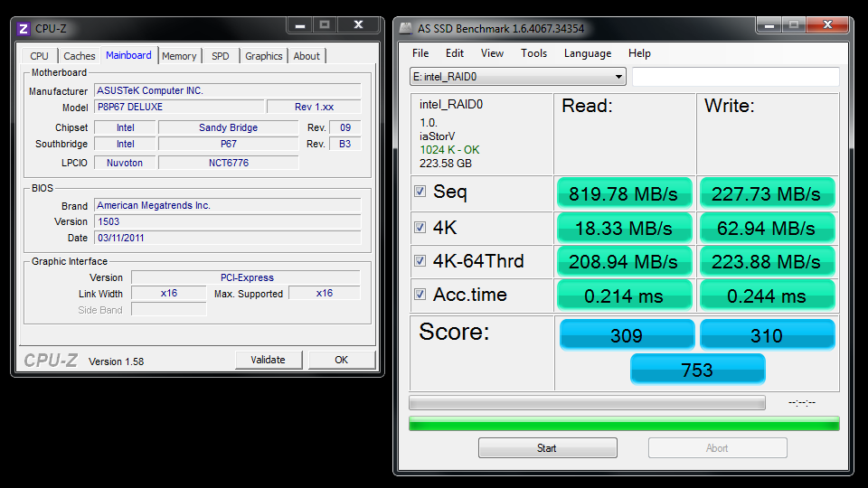Click the gray test progress bar
The height and width of the screenshot is (488, 868).
[x=587, y=403]
